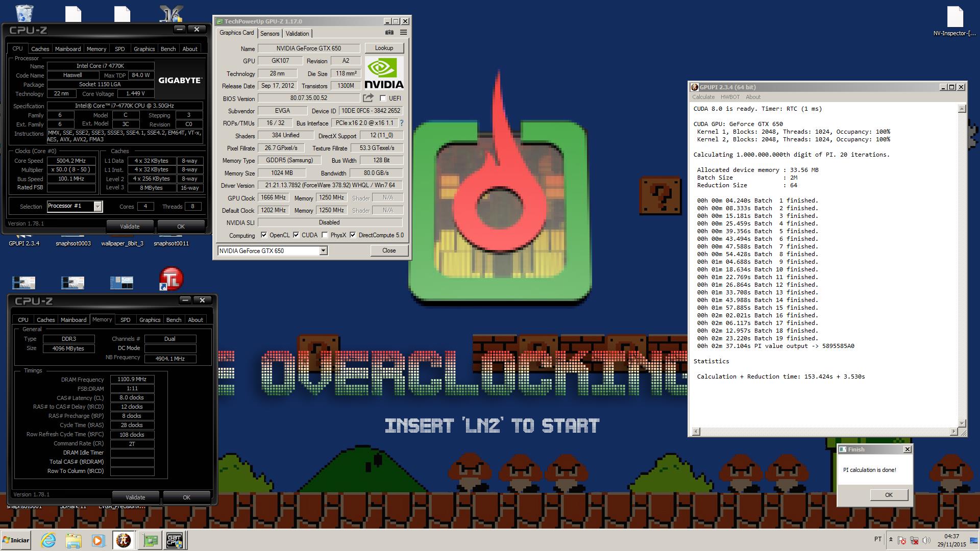
Task: Click the red TL shortcut desktop icon
Action: 171,279
